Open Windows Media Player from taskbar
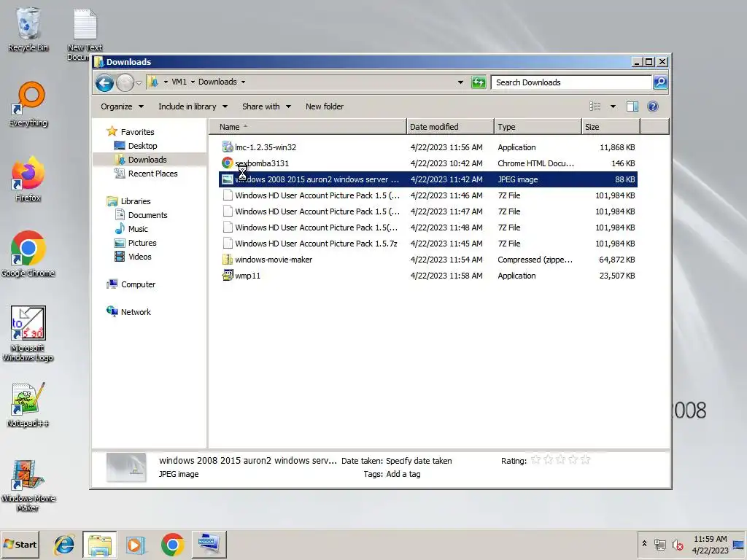This screenshot has height=560, width=747. (x=136, y=544)
